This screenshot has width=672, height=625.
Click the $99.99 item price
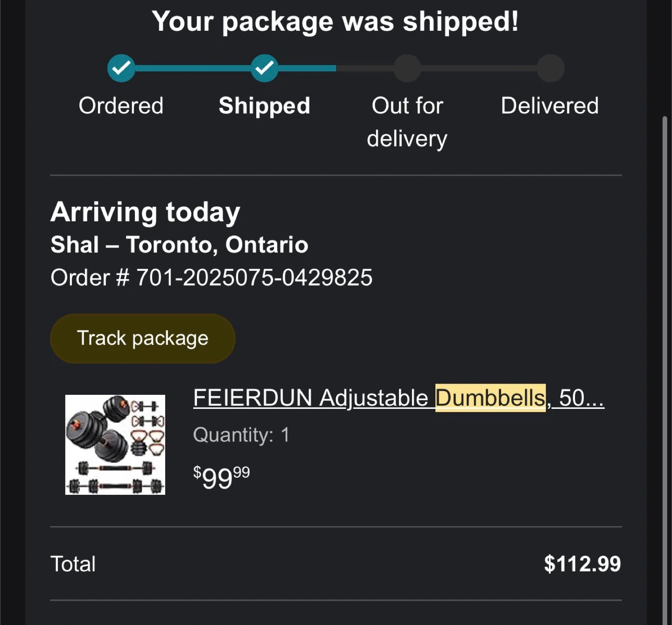(x=222, y=477)
